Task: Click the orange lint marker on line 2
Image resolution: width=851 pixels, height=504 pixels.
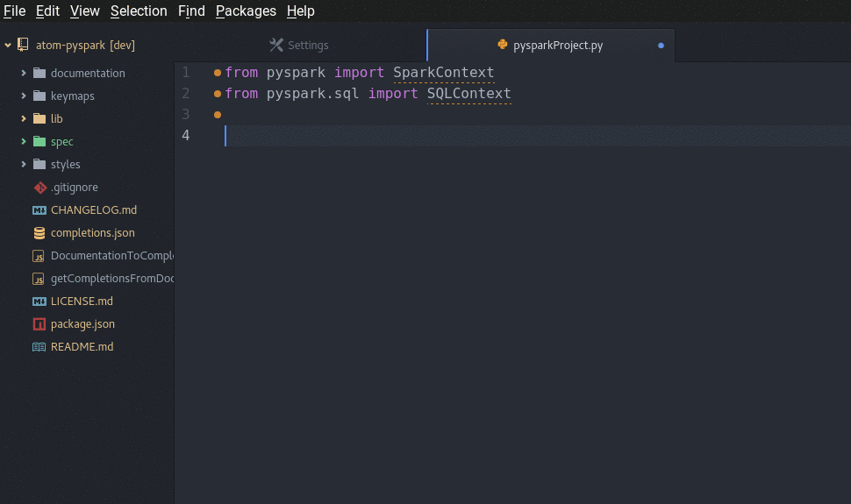Action: pyautogui.click(x=217, y=94)
